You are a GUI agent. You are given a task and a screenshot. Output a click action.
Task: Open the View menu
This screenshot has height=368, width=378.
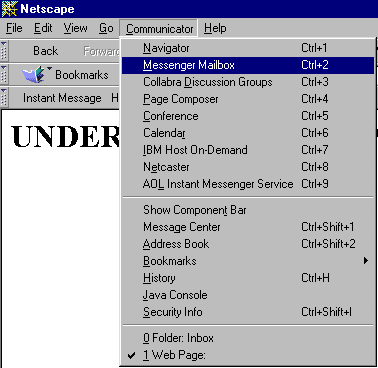[75, 28]
